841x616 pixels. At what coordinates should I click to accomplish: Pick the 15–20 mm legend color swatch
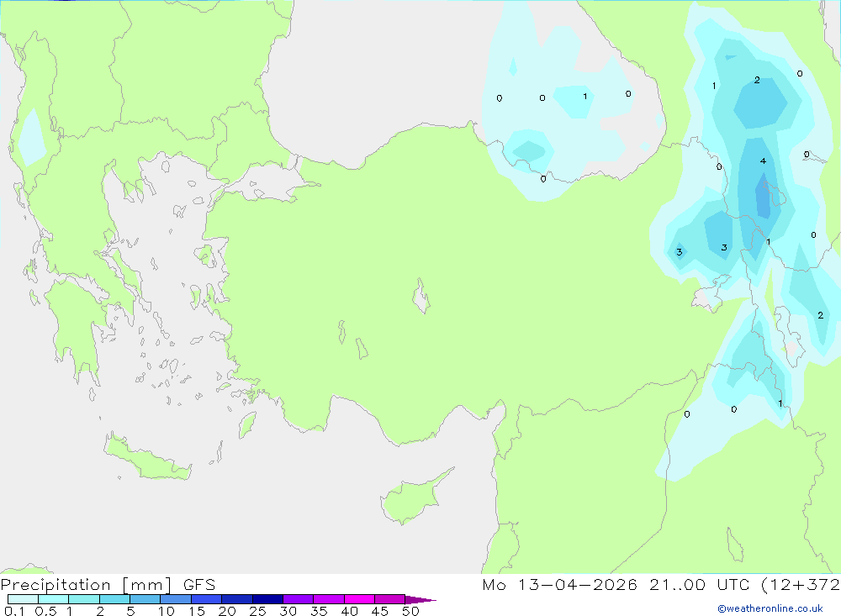tap(207, 599)
